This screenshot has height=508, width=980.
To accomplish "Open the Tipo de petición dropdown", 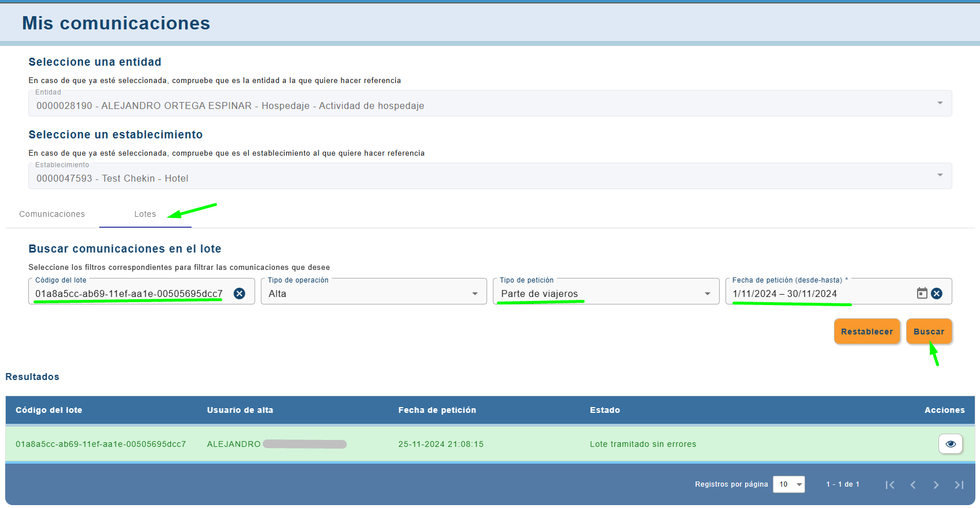I will click(707, 294).
